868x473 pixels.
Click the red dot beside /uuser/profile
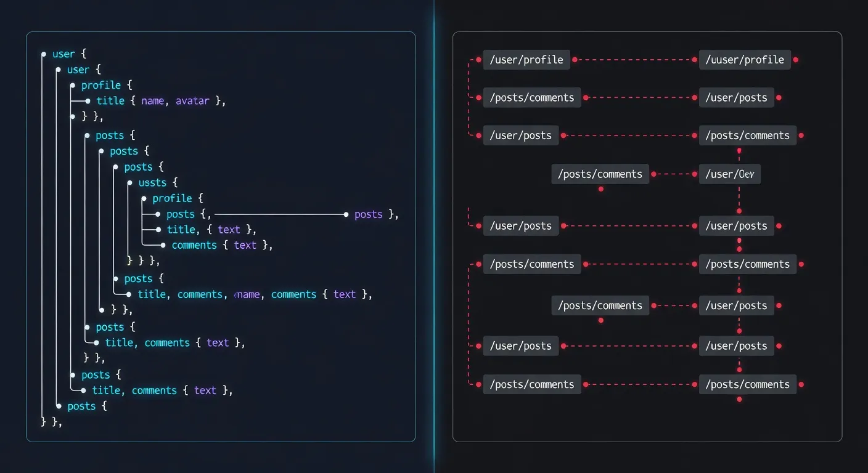coord(795,60)
